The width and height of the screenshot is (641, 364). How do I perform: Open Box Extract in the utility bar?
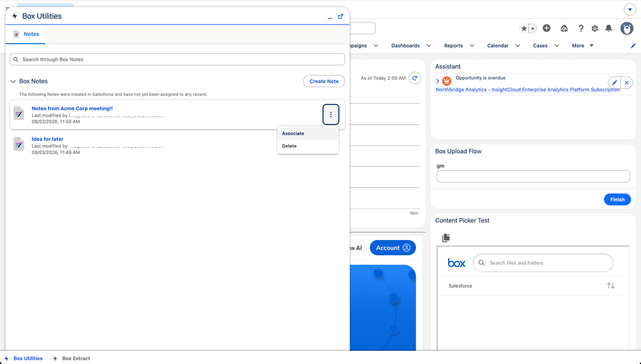71,358
